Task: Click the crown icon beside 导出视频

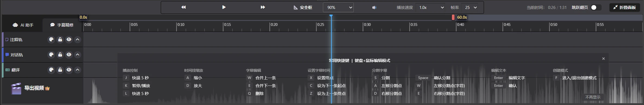Action: [47, 88]
